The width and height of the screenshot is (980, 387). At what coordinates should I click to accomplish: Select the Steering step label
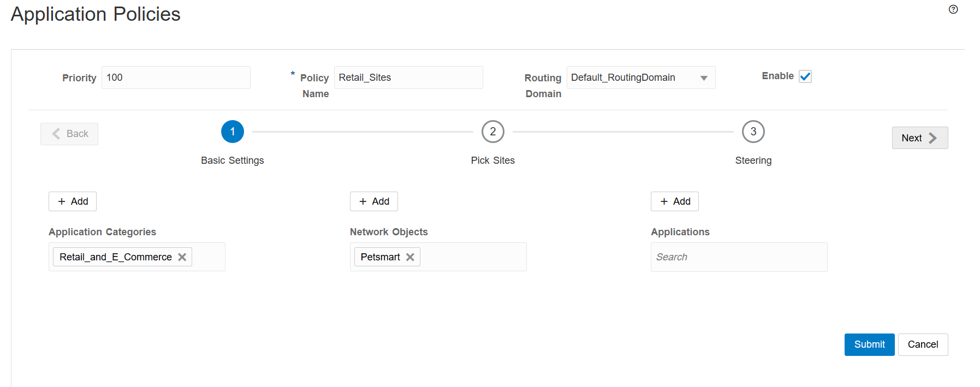[753, 160]
